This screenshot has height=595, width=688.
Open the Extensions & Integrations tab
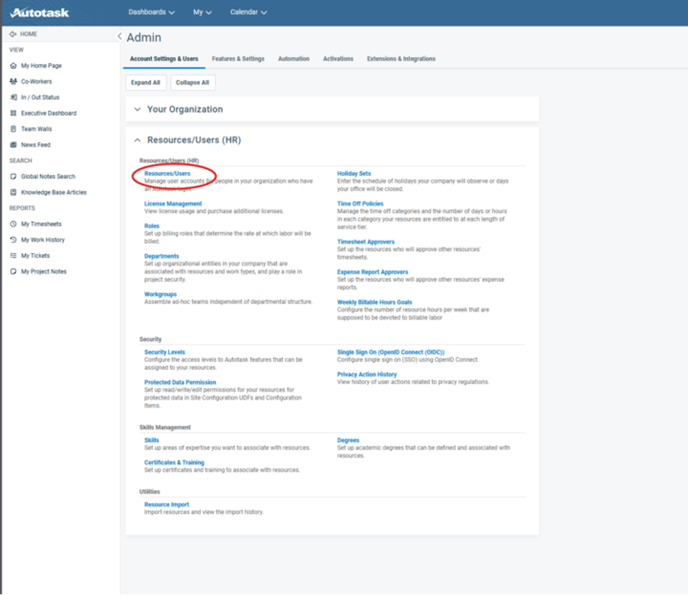pos(401,59)
